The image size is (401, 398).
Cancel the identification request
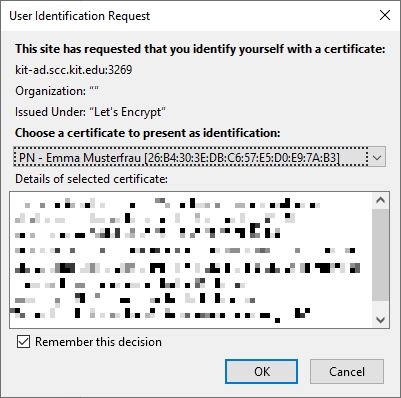pyautogui.click(x=347, y=371)
